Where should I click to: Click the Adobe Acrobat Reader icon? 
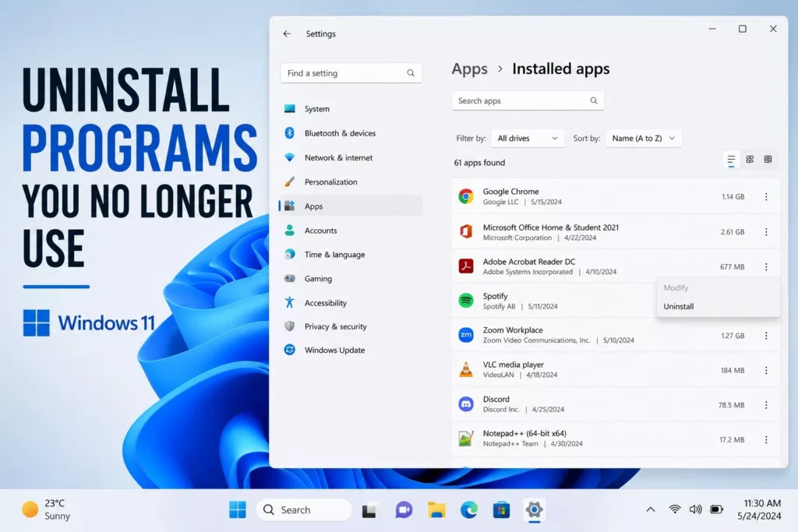coord(466,266)
